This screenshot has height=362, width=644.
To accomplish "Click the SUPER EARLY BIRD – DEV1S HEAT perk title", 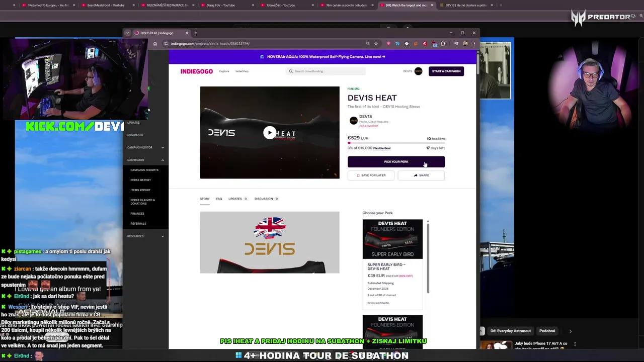I will [386, 266].
